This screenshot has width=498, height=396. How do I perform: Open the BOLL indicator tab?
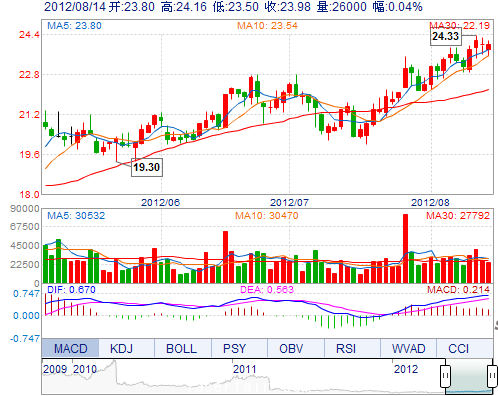click(x=181, y=349)
